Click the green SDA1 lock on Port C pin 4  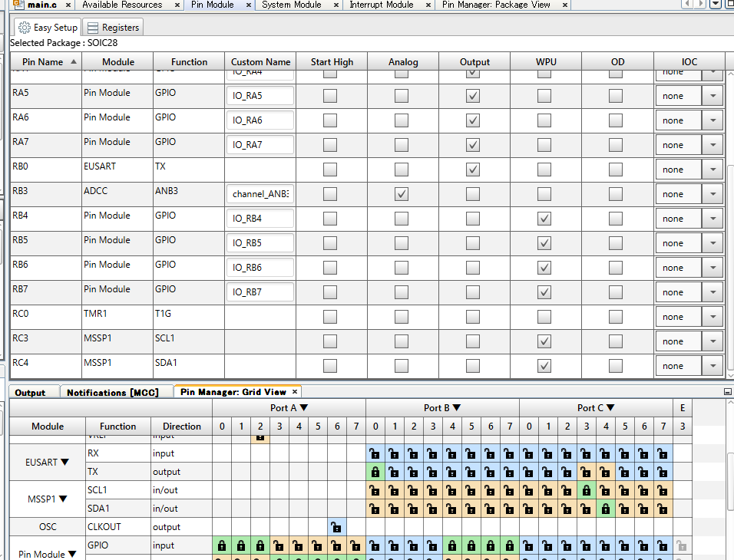coord(606,509)
